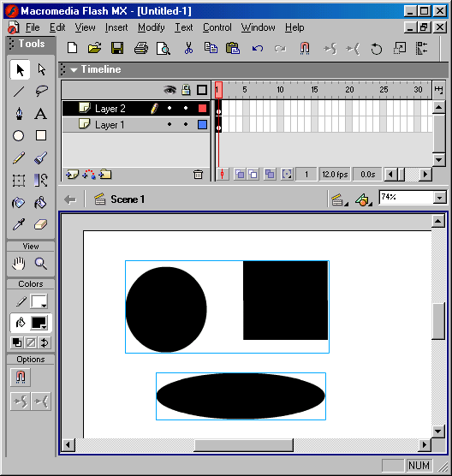Image resolution: width=452 pixels, height=476 pixels.
Task: Select the Pen tool
Action: click(x=19, y=114)
